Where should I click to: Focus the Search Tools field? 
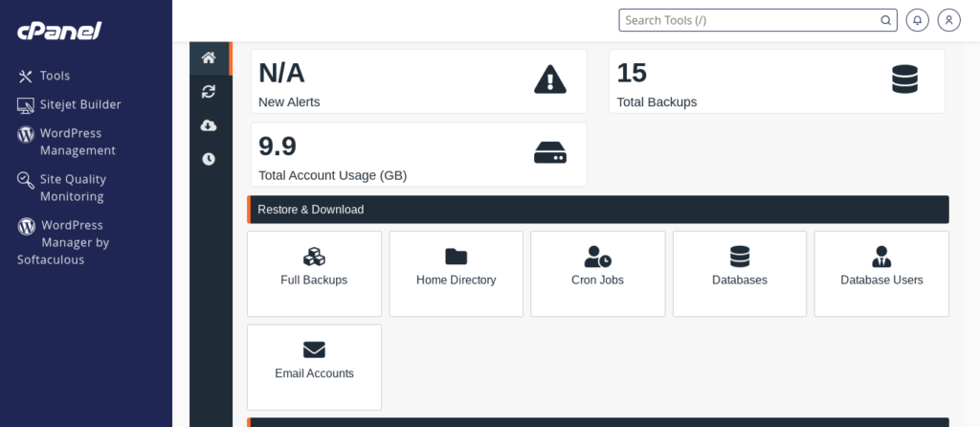(x=758, y=20)
